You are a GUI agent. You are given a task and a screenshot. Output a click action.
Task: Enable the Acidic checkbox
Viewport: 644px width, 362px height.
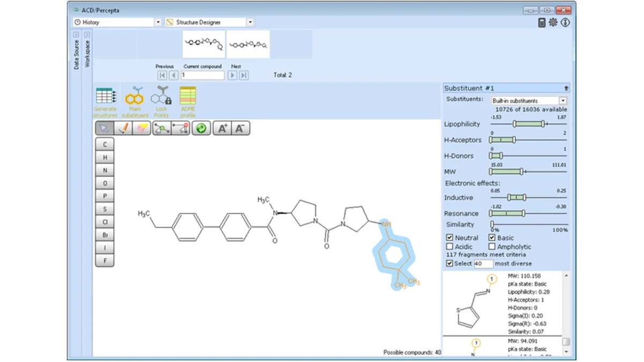click(450, 247)
